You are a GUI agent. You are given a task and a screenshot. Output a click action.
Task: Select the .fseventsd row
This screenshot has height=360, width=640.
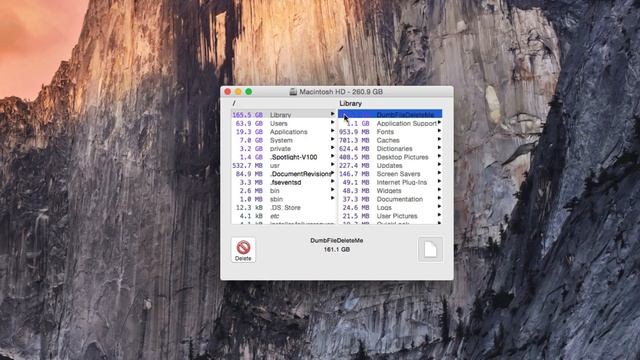click(284, 182)
